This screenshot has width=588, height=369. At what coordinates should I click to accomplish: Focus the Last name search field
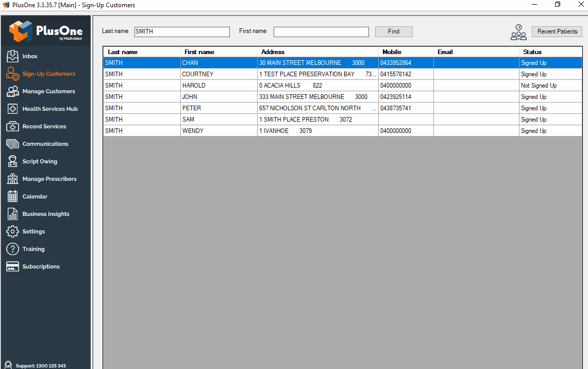tap(182, 32)
